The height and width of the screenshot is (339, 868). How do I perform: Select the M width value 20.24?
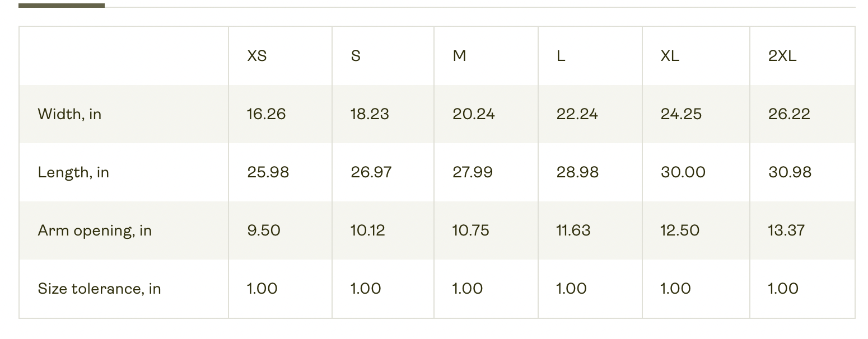pos(474,114)
